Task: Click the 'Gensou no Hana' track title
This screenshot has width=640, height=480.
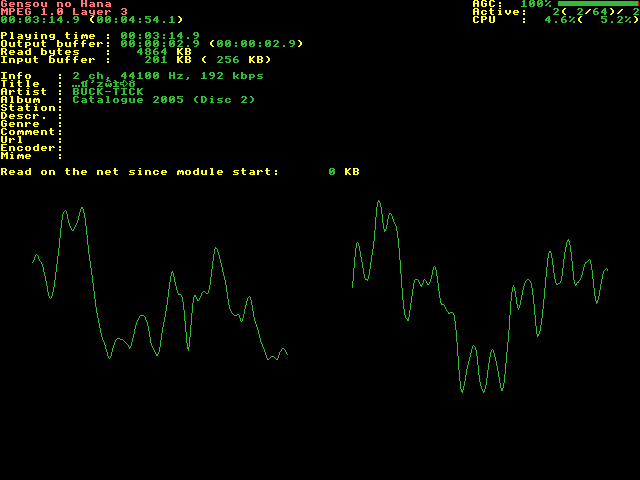Action: coord(56,4)
